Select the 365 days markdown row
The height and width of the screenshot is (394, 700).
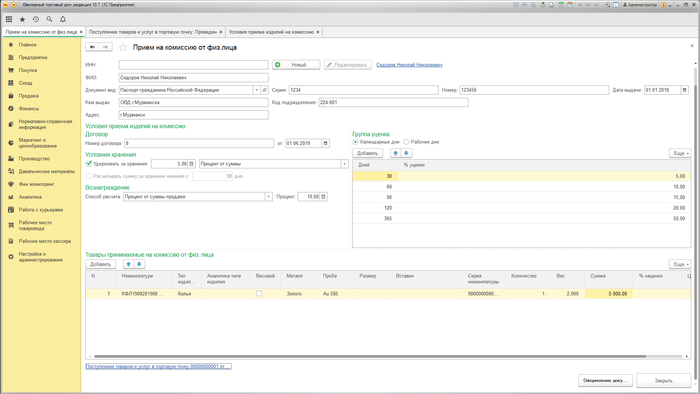tap(521, 219)
